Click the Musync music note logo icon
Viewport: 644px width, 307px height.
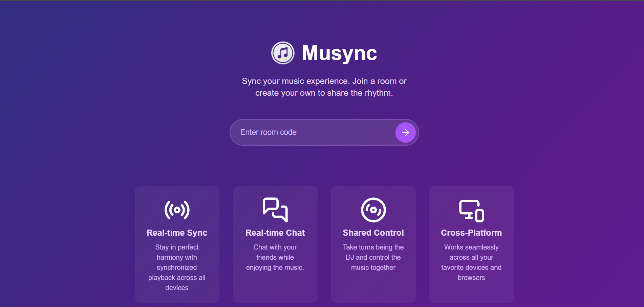(x=283, y=53)
